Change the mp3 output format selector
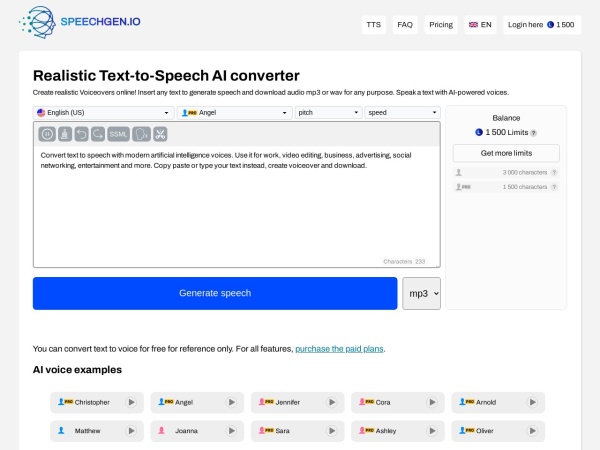This screenshot has height=450, width=600. [421, 293]
